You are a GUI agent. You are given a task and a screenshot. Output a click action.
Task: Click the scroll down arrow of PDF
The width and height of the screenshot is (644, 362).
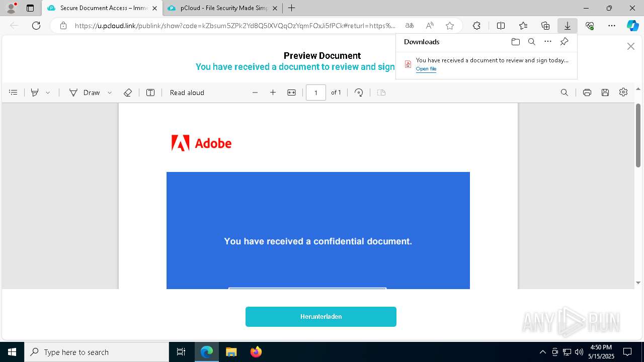[638, 283]
